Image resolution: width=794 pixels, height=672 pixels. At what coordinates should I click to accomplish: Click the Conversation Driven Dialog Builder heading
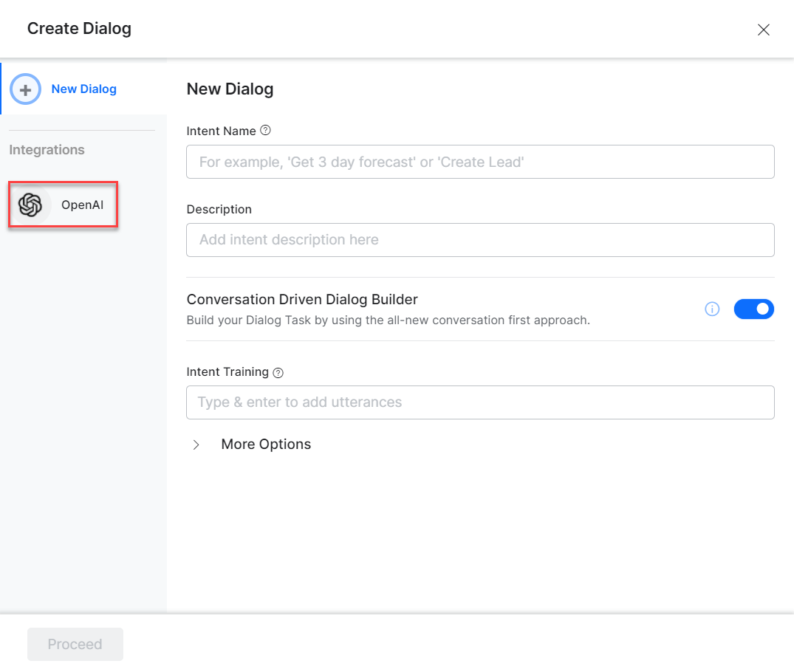302,300
